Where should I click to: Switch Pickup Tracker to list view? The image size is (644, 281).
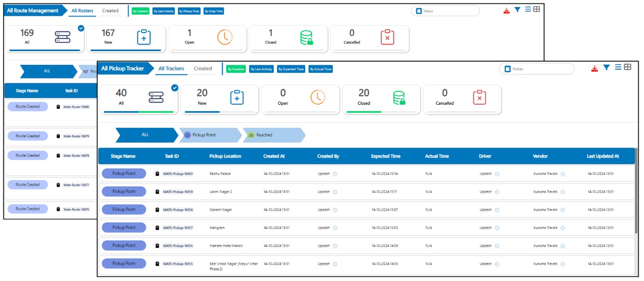coord(618,67)
